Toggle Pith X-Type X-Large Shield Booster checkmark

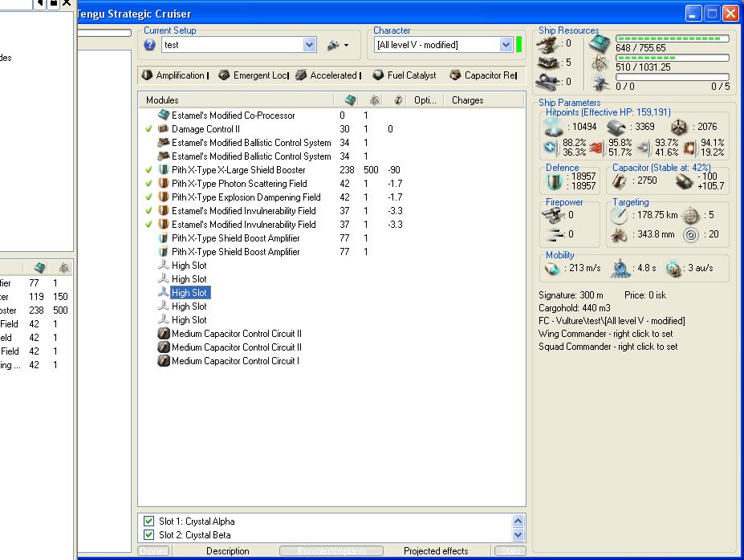coord(148,170)
